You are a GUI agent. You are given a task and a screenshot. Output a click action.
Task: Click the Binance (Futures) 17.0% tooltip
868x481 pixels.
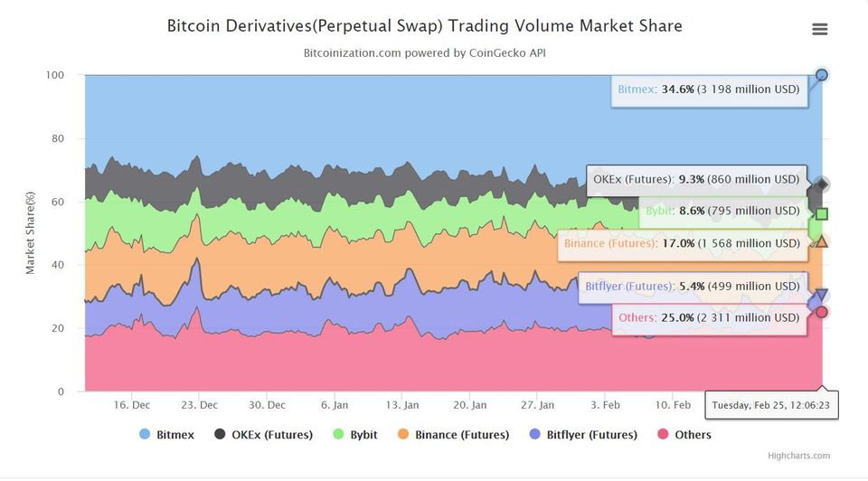[682, 243]
